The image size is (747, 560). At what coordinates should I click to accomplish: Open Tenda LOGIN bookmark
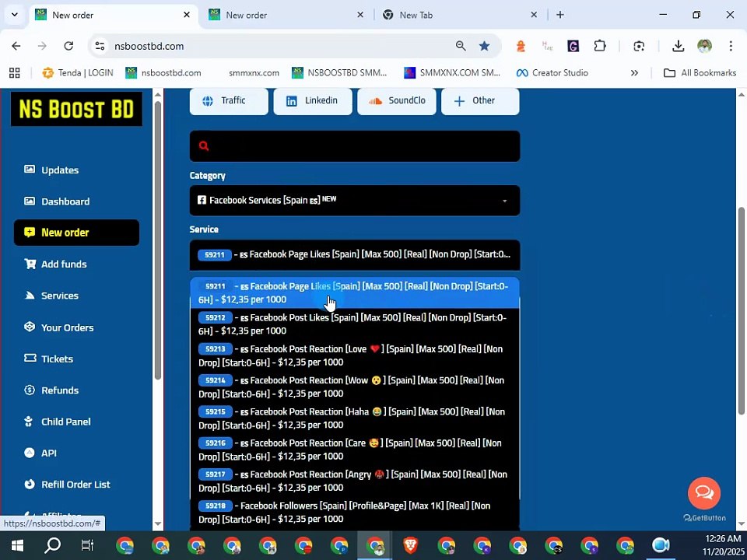pos(78,73)
